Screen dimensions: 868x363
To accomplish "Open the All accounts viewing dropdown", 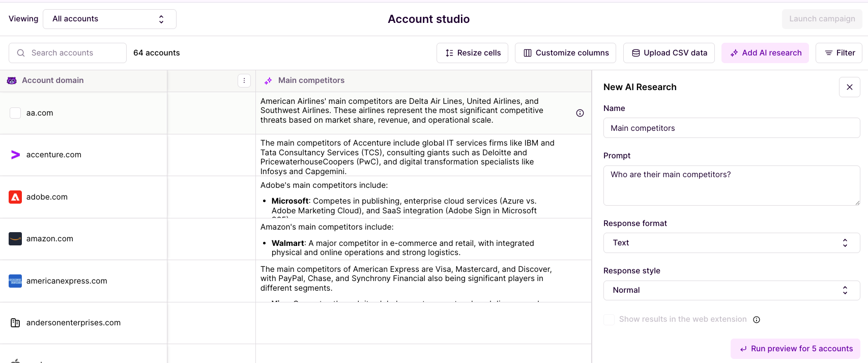I will [x=109, y=19].
